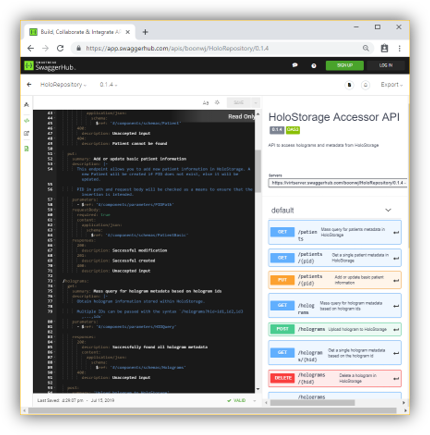Click the document icon next to Export
The height and width of the screenshot is (435, 430).
point(349,85)
